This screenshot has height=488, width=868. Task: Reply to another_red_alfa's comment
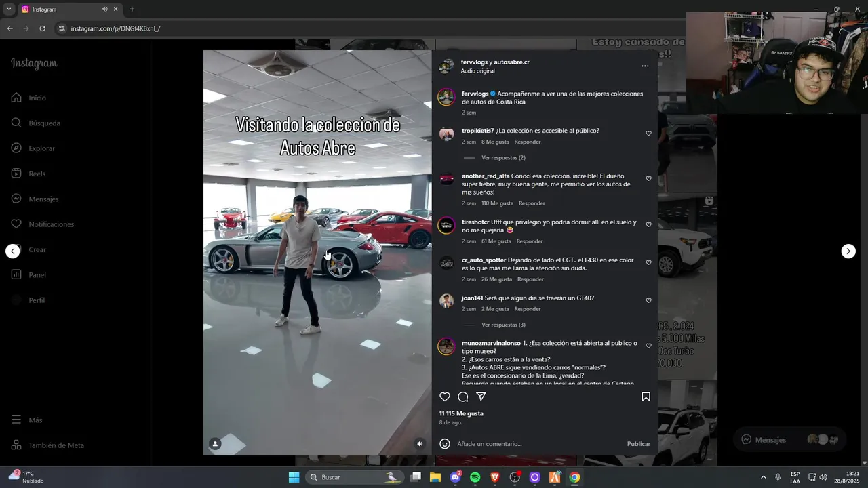click(x=532, y=203)
